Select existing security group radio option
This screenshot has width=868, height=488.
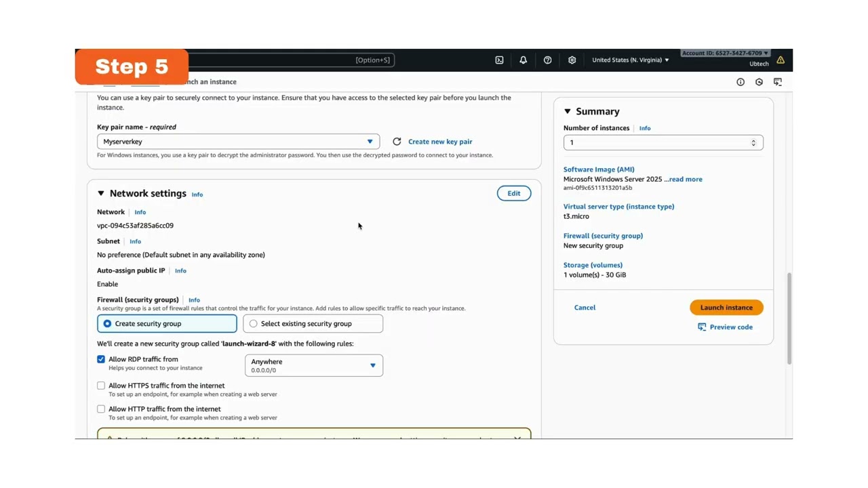coord(254,324)
